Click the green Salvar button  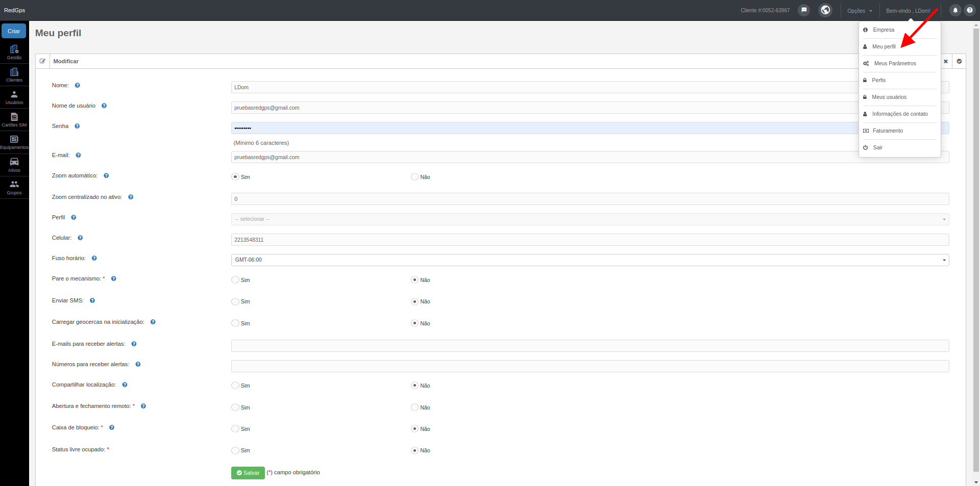(248, 473)
